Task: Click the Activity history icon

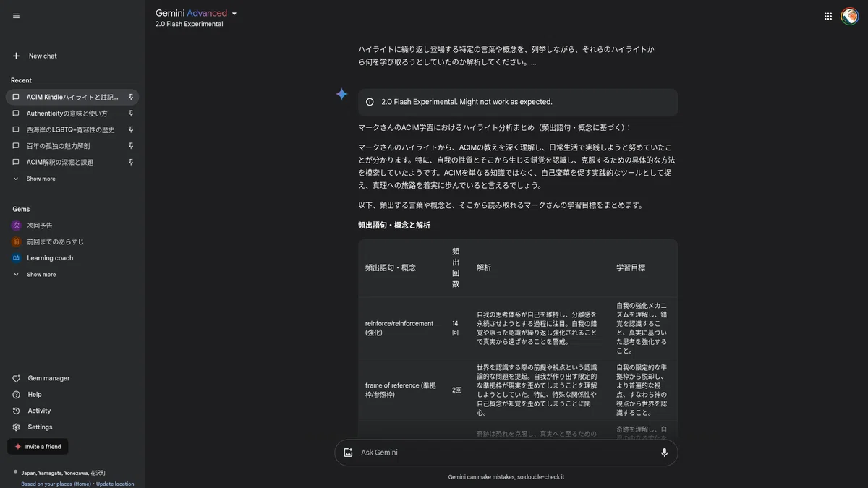Action: [x=16, y=411]
